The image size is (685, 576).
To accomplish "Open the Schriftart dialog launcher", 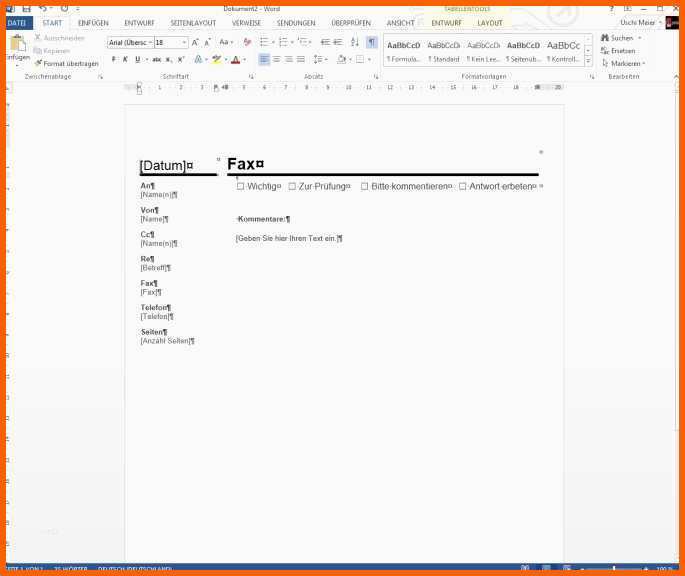I will point(251,76).
